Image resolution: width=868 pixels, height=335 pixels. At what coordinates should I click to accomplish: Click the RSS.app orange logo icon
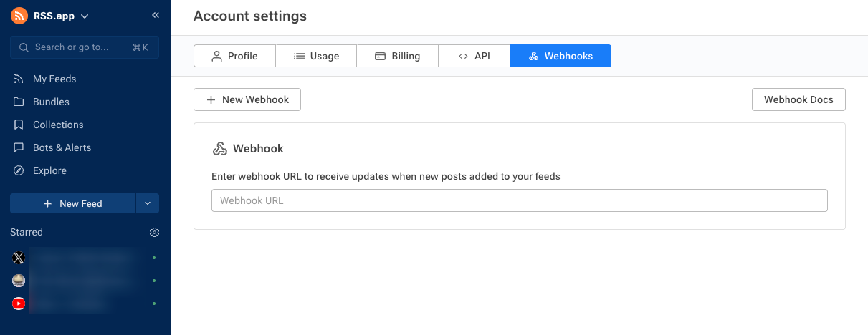click(x=19, y=16)
